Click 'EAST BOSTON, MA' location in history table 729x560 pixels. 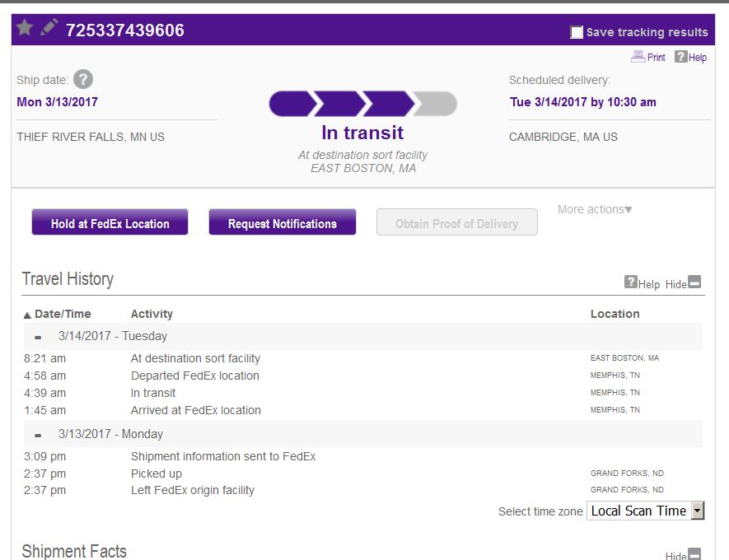(x=624, y=358)
